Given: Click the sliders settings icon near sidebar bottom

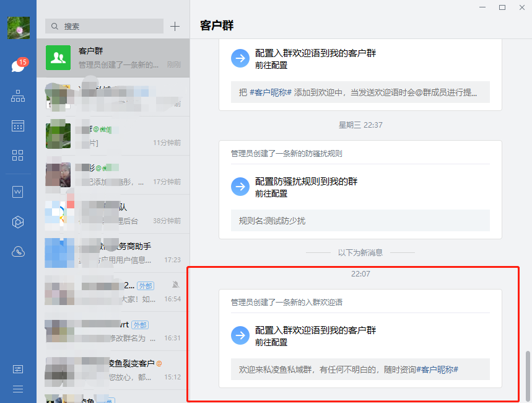Looking at the screenshot, I should coord(18,369).
